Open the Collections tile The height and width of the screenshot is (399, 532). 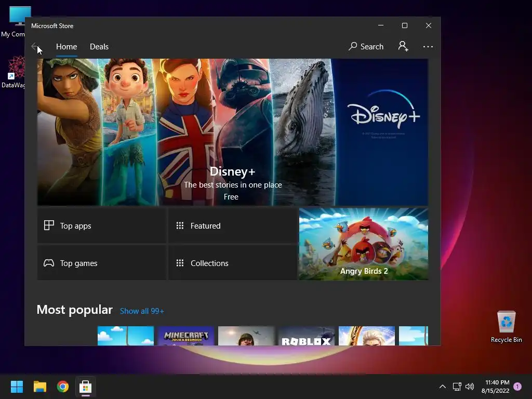tap(233, 263)
